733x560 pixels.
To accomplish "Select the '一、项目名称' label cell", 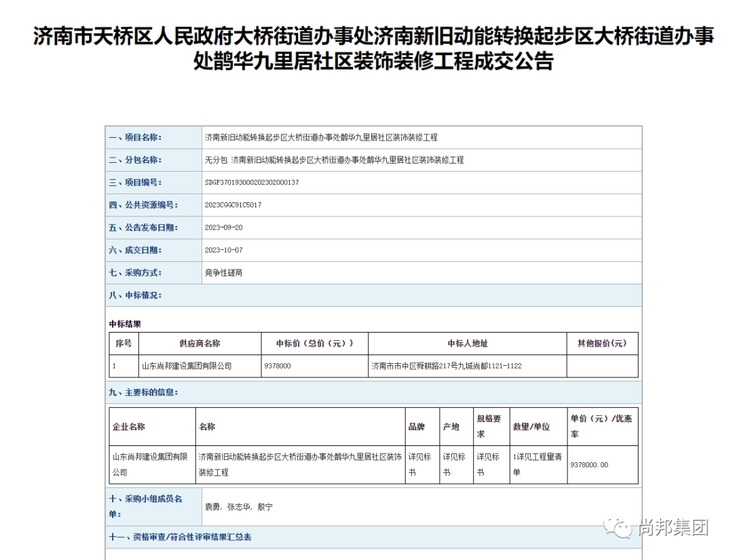I will 154,137.
